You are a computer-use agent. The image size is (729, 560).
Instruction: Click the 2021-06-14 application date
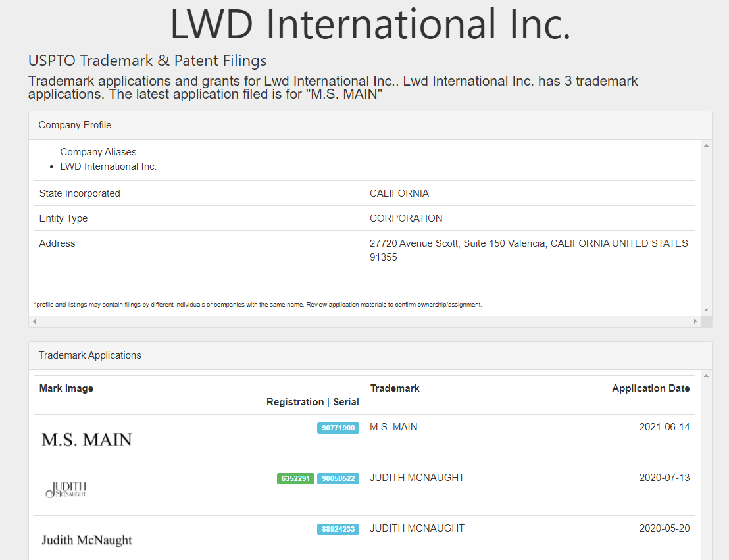click(x=665, y=427)
